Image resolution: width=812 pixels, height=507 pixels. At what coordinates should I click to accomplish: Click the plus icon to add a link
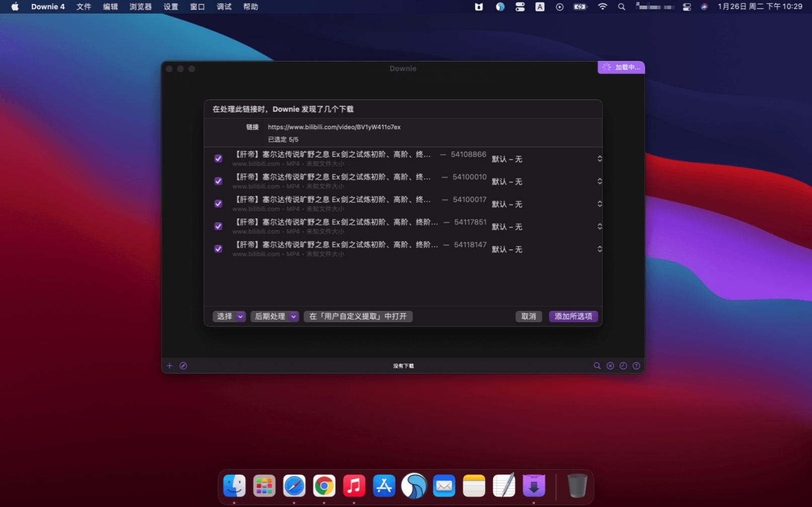[x=170, y=366]
